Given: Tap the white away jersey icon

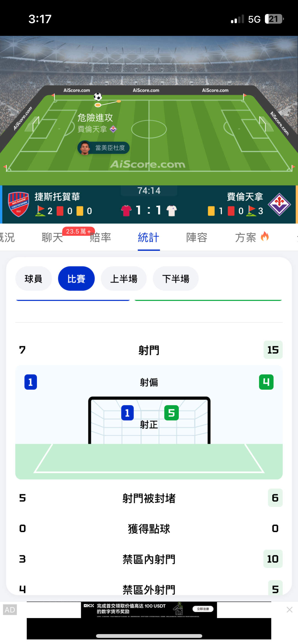Looking at the screenshot, I should coord(172,211).
